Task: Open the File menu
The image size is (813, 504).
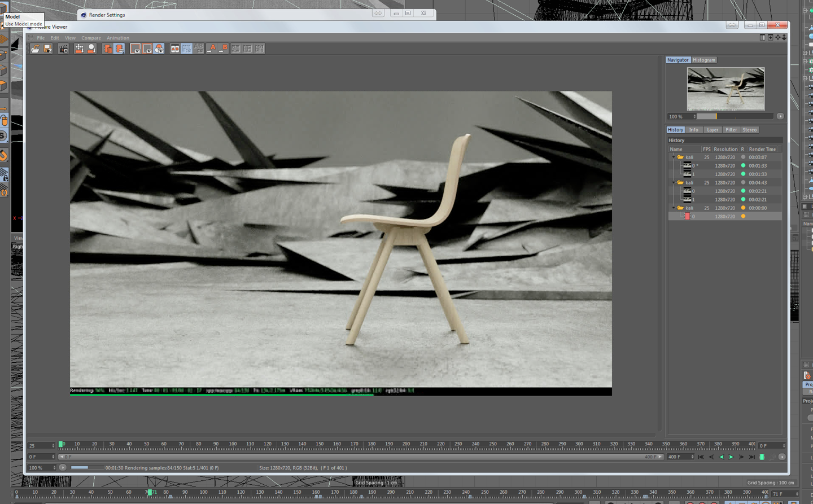Action: tap(41, 38)
